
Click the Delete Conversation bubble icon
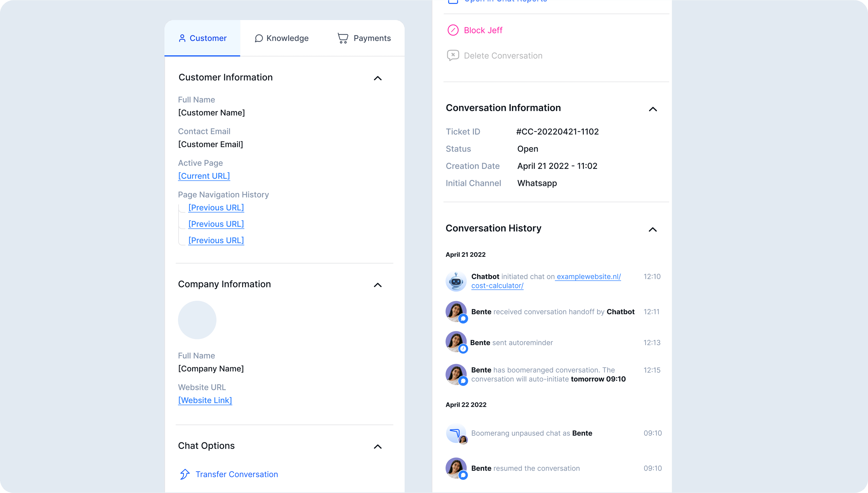pyautogui.click(x=453, y=55)
